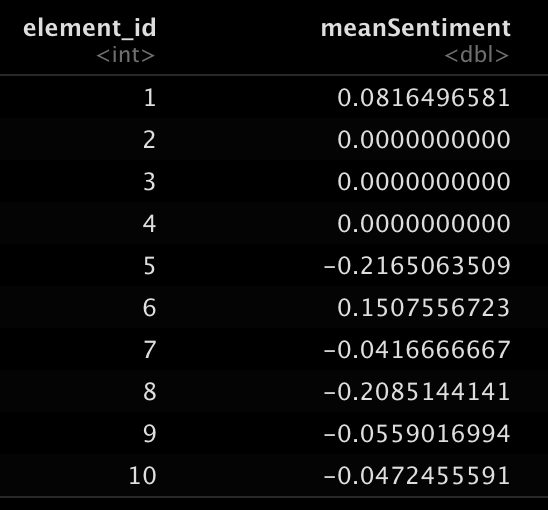Select element_id 7 cell

[x=150, y=350]
